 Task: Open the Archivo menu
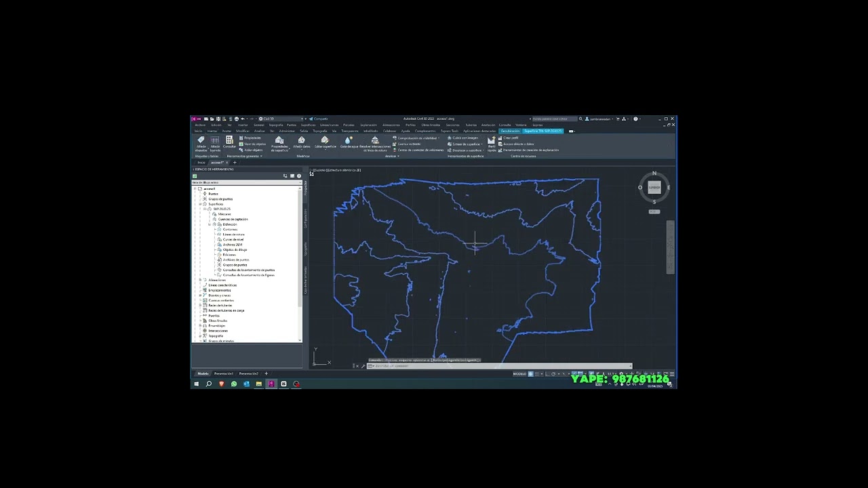[x=200, y=125]
